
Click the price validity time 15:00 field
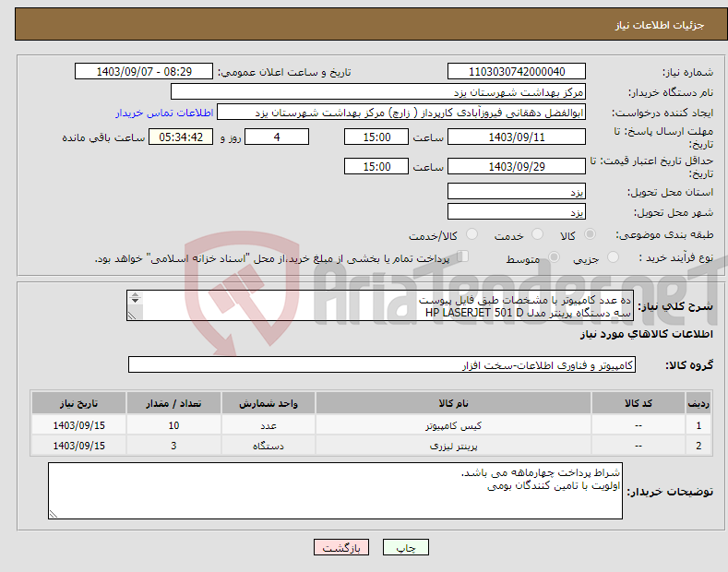(376, 166)
